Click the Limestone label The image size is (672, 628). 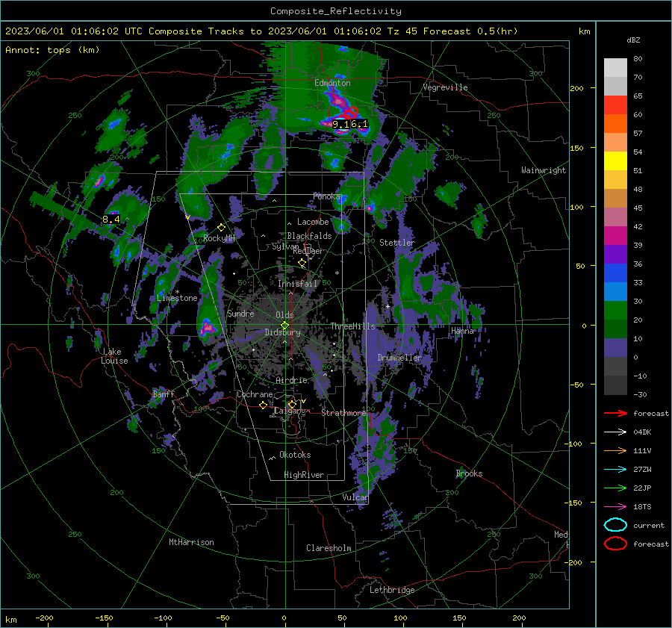coord(177,298)
